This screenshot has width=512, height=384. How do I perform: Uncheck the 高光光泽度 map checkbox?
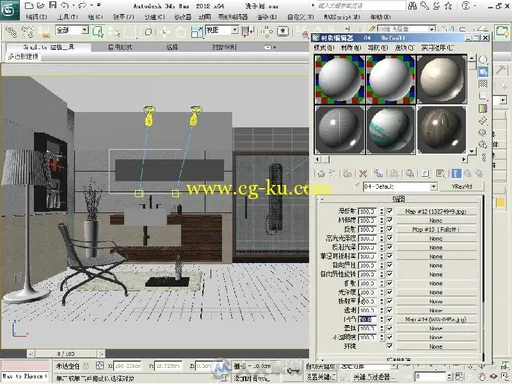(x=389, y=238)
